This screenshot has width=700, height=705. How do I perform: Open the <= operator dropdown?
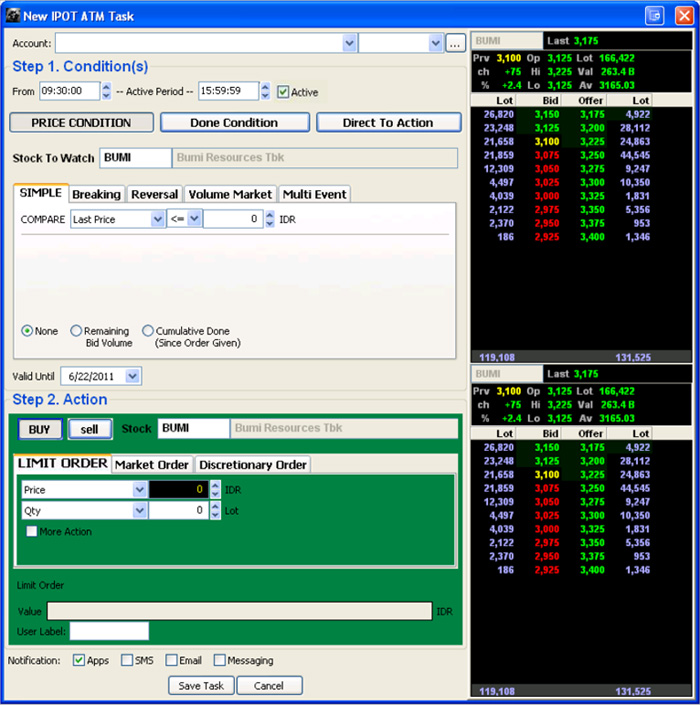(x=194, y=219)
